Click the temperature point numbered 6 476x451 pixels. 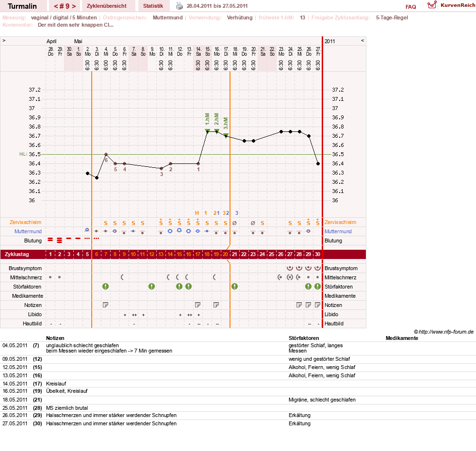(x=106, y=155)
